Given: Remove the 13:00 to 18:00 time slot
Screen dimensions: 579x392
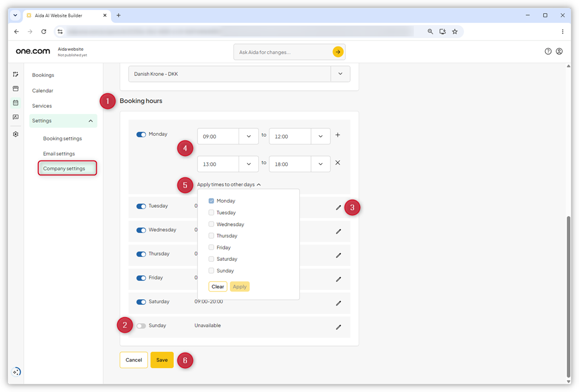Looking at the screenshot, I should pyautogui.click(x=337, y=163).
